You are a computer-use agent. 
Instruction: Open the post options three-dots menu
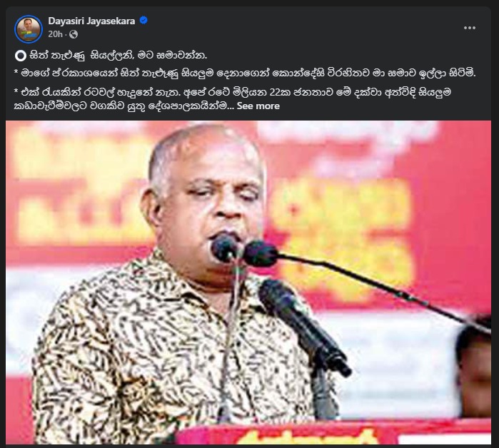point(470,28)
